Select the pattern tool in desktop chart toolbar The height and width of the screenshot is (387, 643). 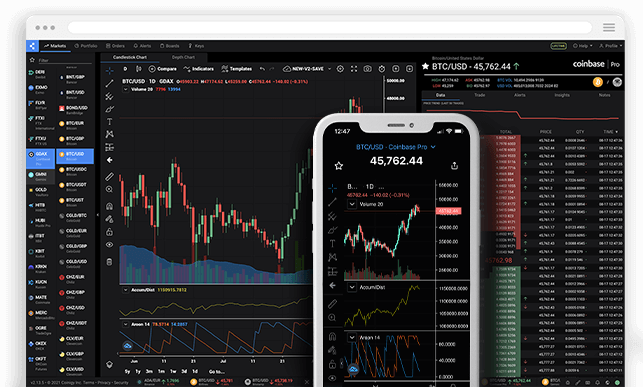point(109,134)
